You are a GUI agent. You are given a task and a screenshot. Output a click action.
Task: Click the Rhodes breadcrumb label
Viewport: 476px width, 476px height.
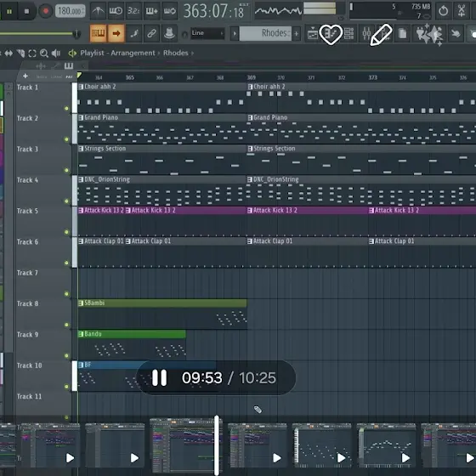(x=176, y=53)
